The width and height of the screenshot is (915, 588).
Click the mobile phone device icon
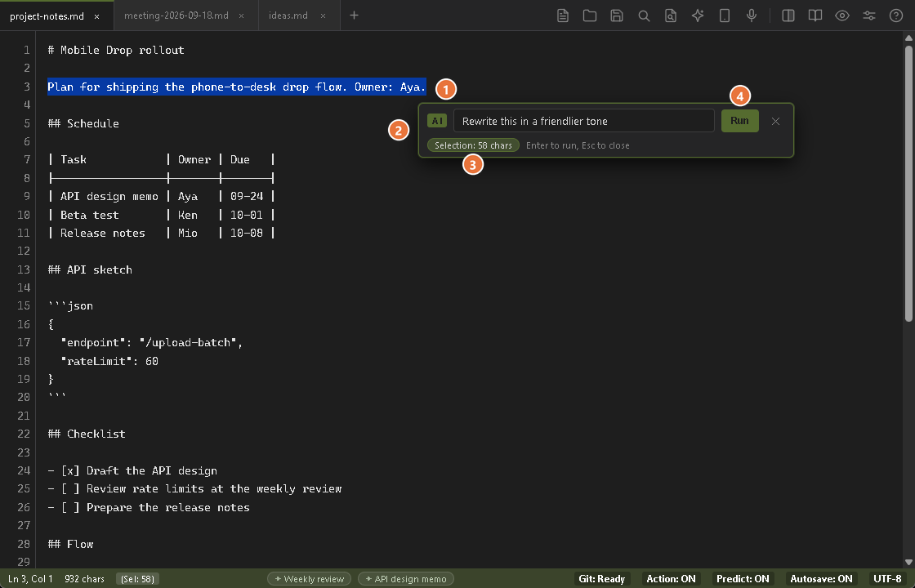click(x=724, y=16)
